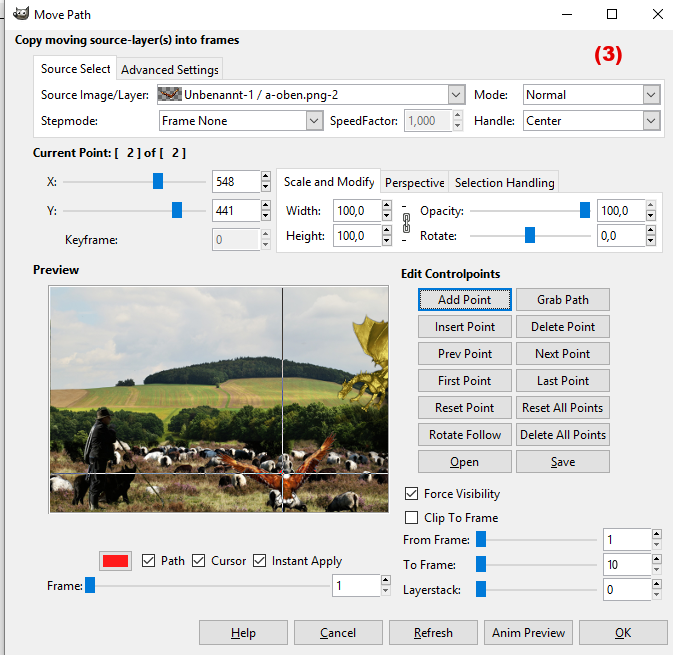Open the Mode dropdown showing Normal

click(x=591, y=95)
